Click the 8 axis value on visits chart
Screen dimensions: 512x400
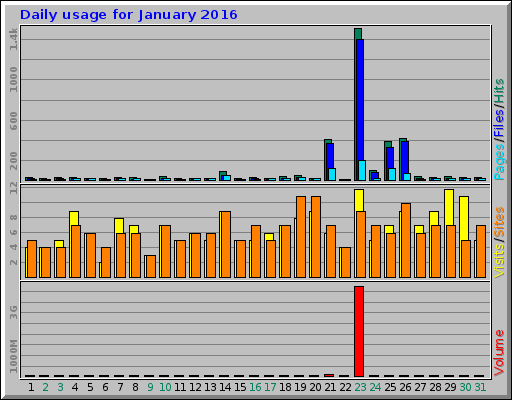coord(13,218)
